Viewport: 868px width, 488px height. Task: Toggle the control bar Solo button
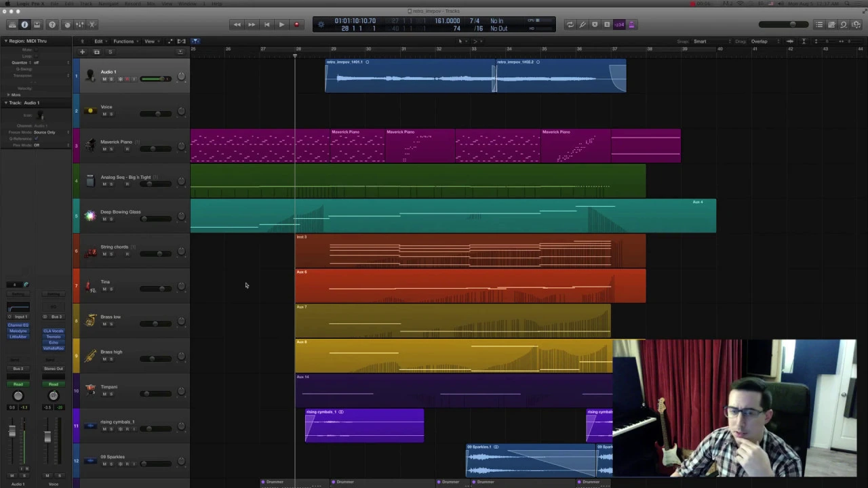click(607, 24)
